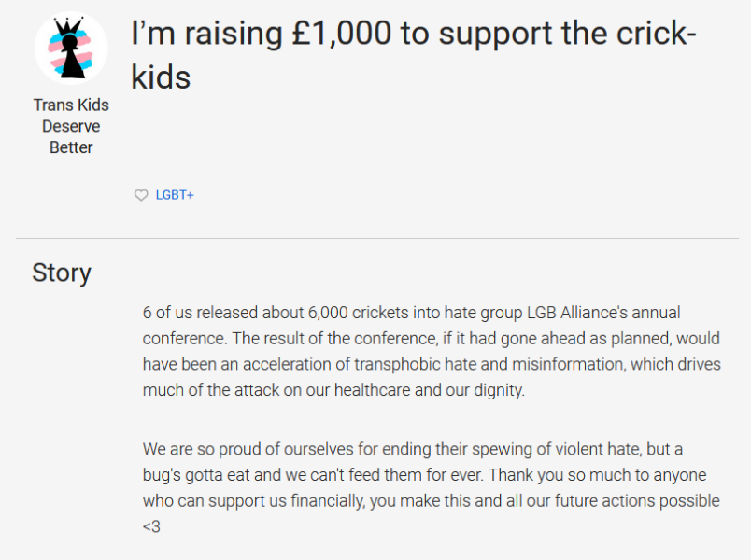Click the Story section heading
The height and width of the screenshot is (560, 751).
[61, 273]
